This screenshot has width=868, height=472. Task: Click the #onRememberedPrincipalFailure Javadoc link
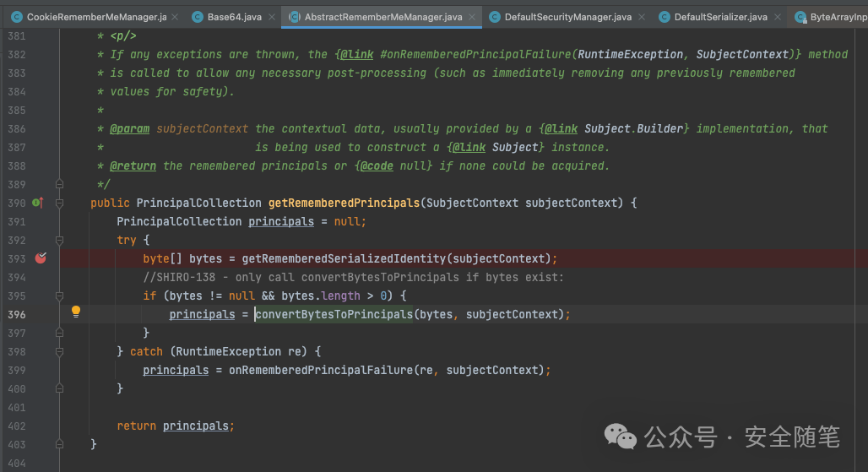click(475, 54)
